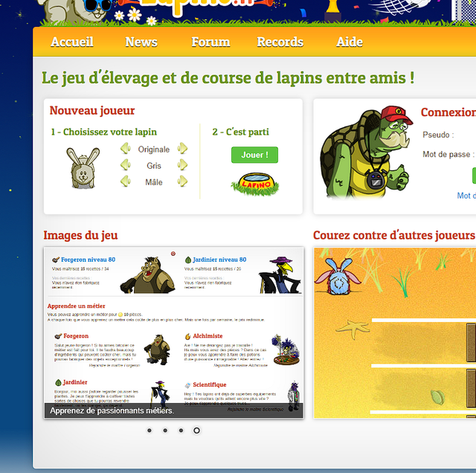Screen dimensions: 476x473
Task: Click the Forgeron niveau 80 title
Action: pos(88,260)
